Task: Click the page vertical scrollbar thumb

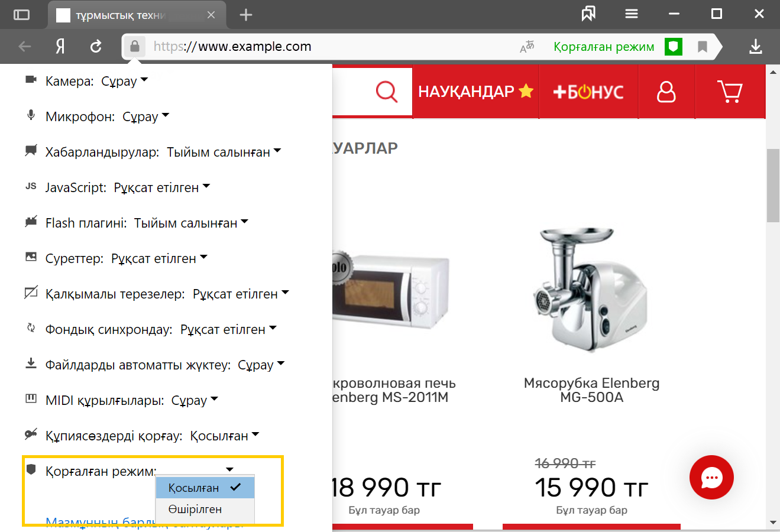Action: [773, 186]
